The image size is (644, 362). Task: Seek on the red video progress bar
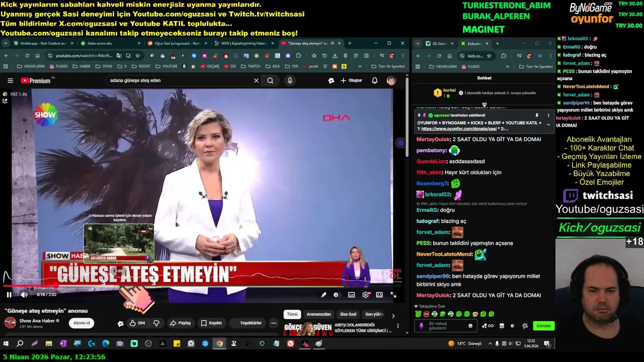coord(201,287)
